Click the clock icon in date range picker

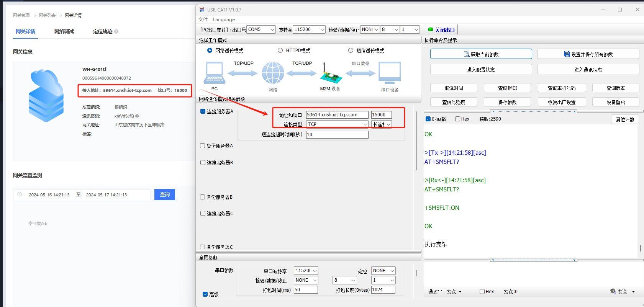click(x=20, y=194)
